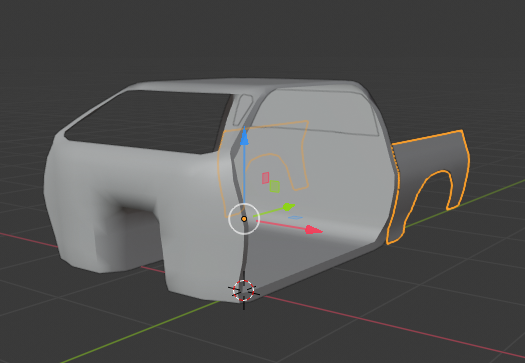Image resolution: width=525 pixels, height=363 pixels.
Task: Select the blue square plane handle of gizmo
Action: click(x=295, y=218)
